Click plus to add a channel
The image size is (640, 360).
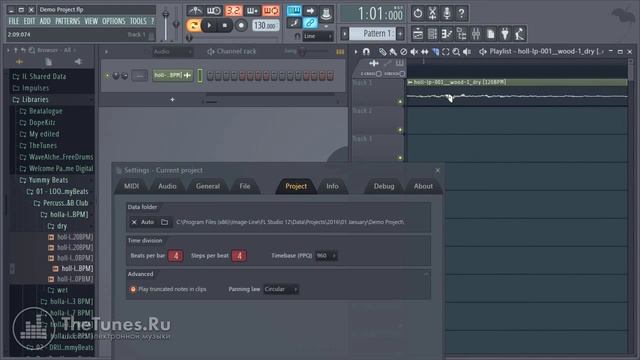coord(172,100)
